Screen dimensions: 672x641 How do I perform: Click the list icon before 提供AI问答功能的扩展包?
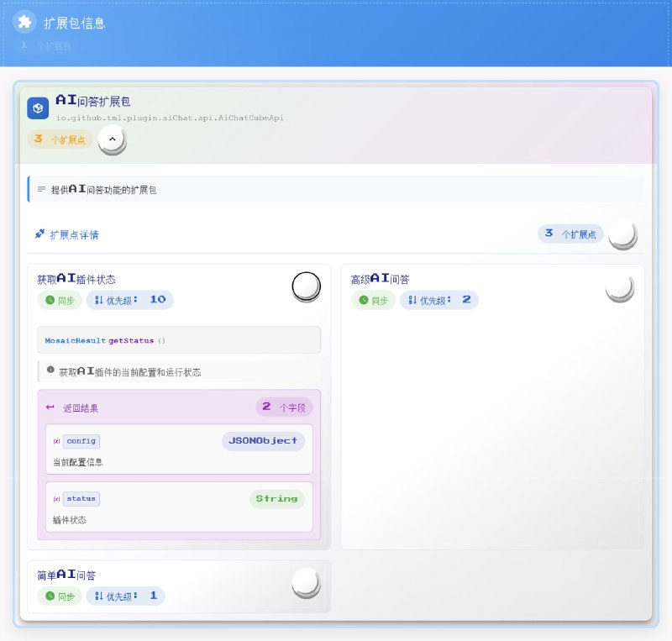(x=39, y=189)
